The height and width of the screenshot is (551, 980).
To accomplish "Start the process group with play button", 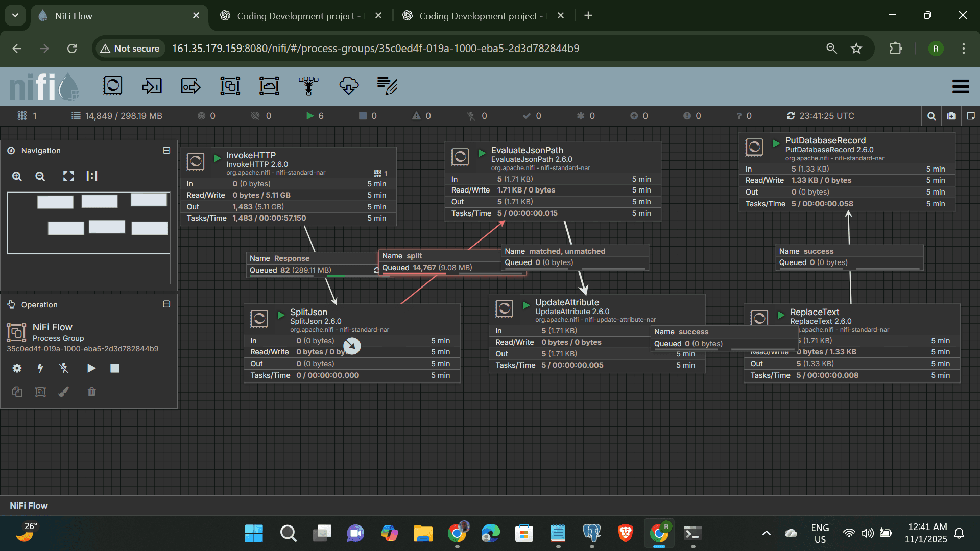I will click(91, 368).
